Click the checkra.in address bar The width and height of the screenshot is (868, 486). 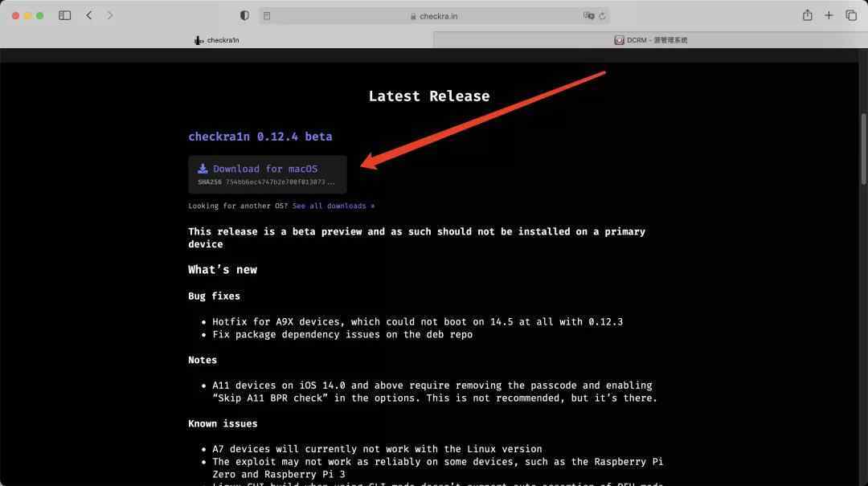tap(434, 16)
